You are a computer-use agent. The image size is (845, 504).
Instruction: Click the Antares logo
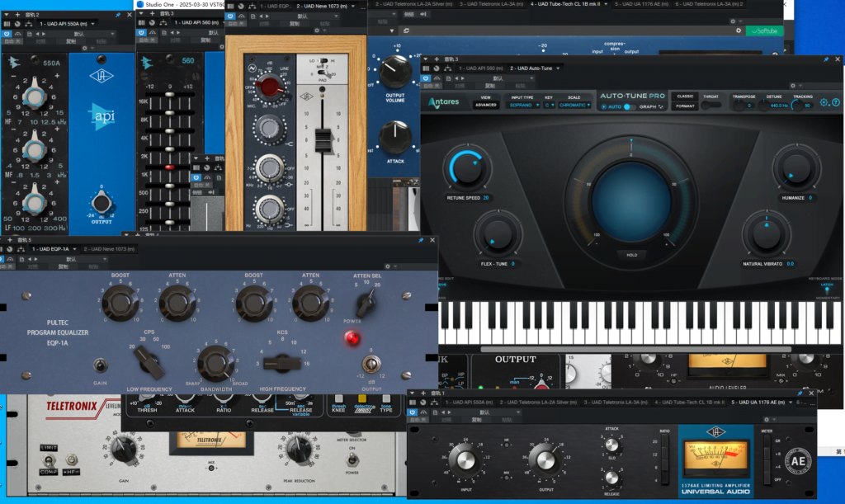pos(446,102)
